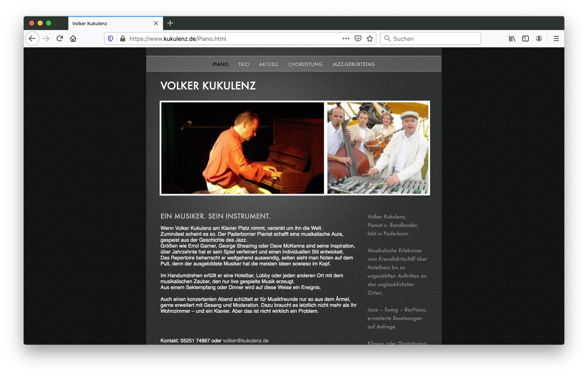Viewport: 588px width, 376px height.
Task: Open Firefox account profile icon
Action: pyautogui.click(x=539, y=39)
